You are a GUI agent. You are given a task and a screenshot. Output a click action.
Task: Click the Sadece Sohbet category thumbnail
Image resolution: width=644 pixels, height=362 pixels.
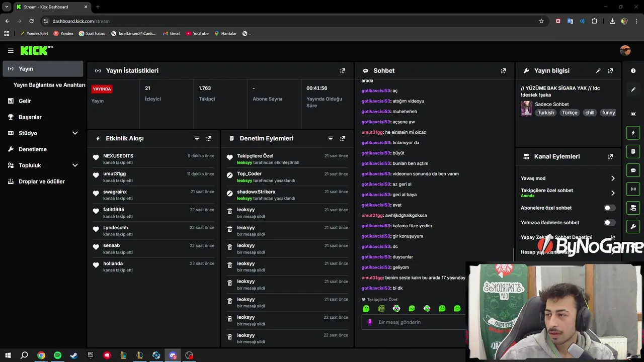pos(526,109)
